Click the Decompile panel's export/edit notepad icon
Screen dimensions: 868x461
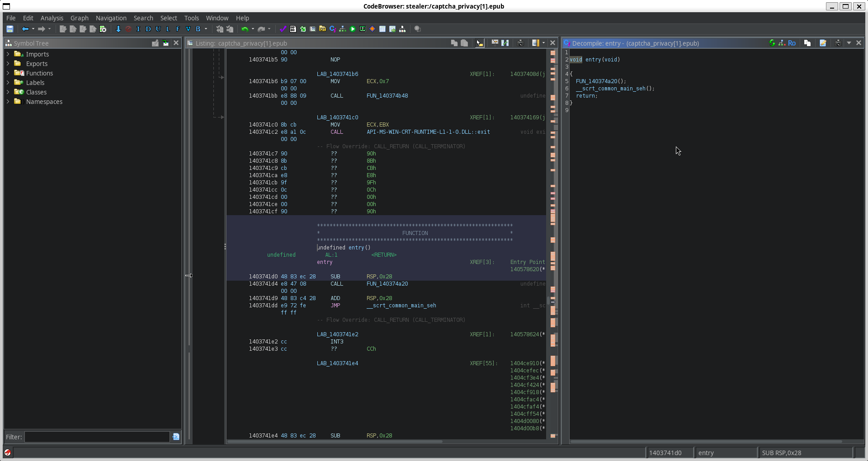[823, 43]
